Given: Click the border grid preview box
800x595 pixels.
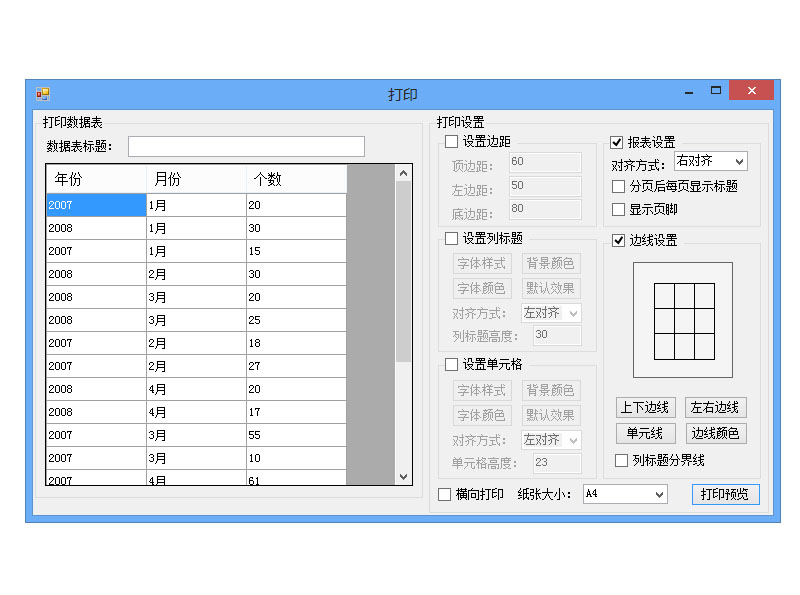Looking at the screenshot, I should coord(683,320).
